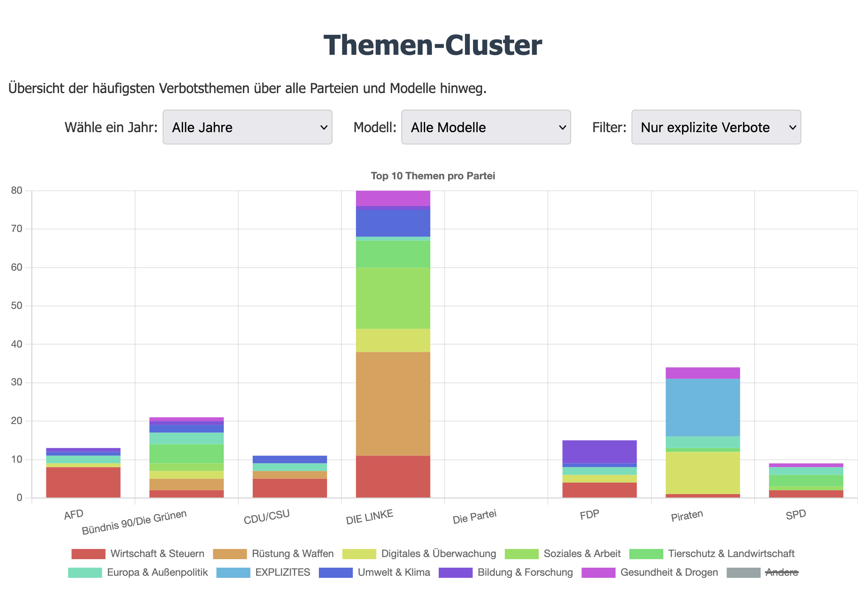Click the 'Soziales & Arbeit' legend label
This screenshot has height=594, width=868.
pos(582,554)
